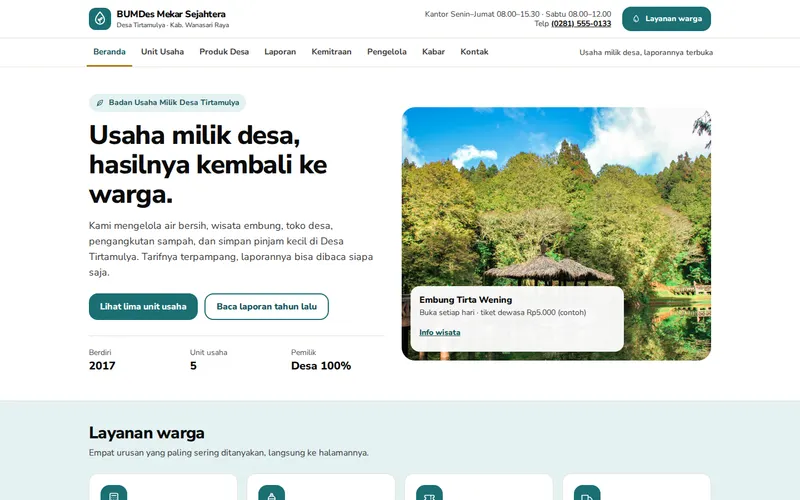Screen dimensions: 800x500
Task: Open the Kemitraan page
Action: click(x=332, y=52)
